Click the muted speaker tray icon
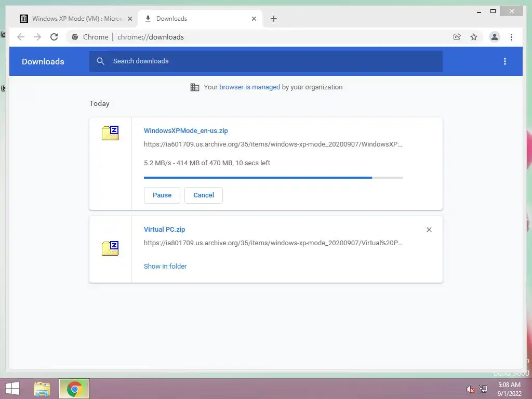Screen dimensions: 532x399 (x=470, y=389)
